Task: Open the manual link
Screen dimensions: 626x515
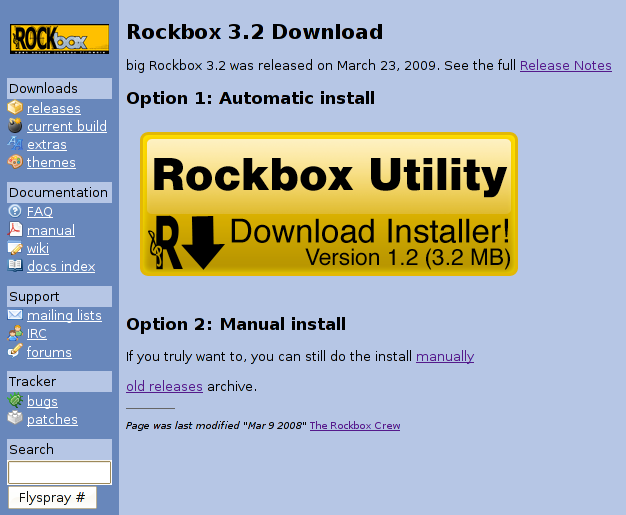Action: point(51,230)
